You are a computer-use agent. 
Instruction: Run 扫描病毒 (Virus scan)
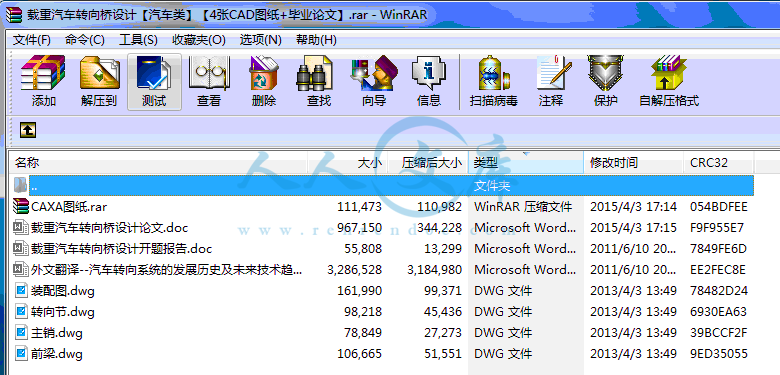[494, 73]
